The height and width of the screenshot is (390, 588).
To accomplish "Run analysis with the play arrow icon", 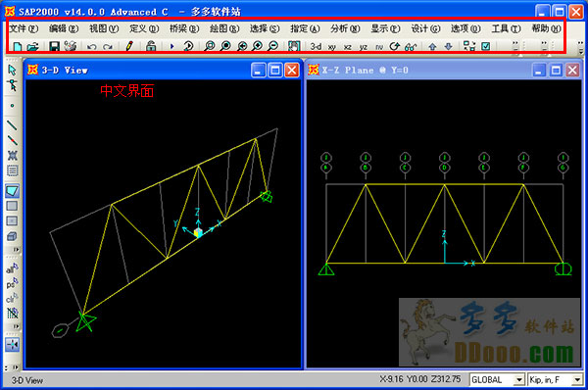I will [x=172, y=46].
